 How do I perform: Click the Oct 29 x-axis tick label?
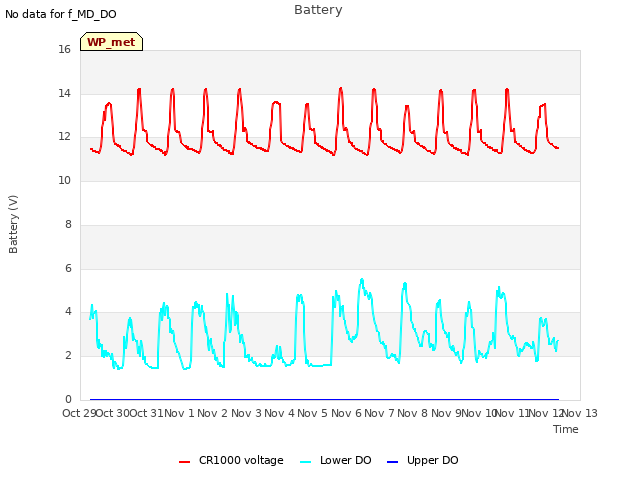tap(79, 413)
